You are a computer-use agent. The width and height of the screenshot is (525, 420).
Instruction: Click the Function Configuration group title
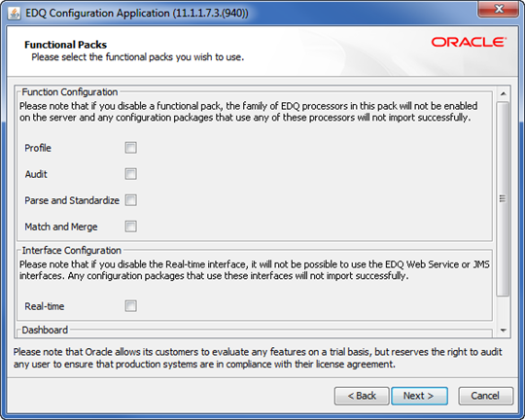(70, 92)
